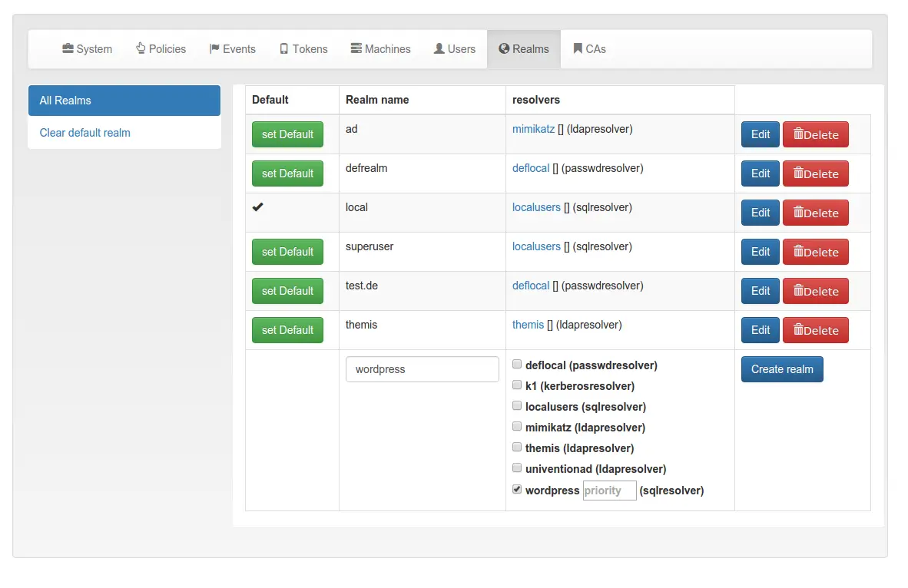Click the Default column header
Image resolution: width=908 pixels, height=588 pixels.
click(270, 100)
